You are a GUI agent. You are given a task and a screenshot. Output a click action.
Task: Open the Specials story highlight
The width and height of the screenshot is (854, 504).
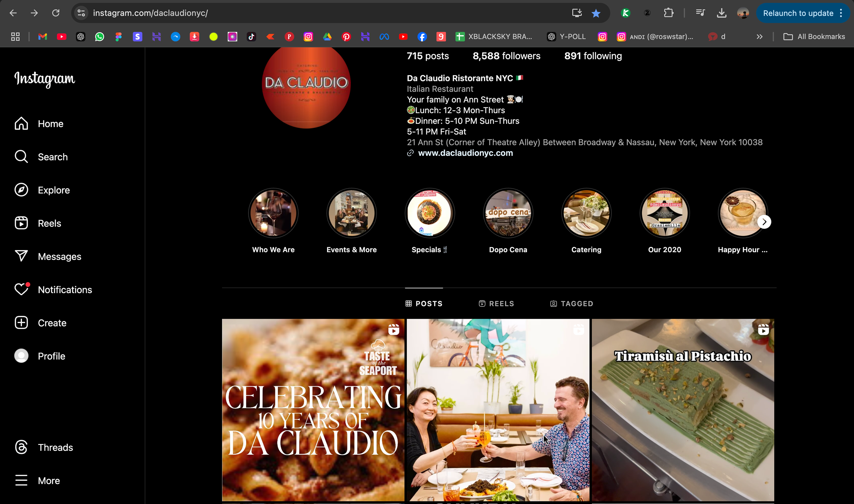(429, 221)
